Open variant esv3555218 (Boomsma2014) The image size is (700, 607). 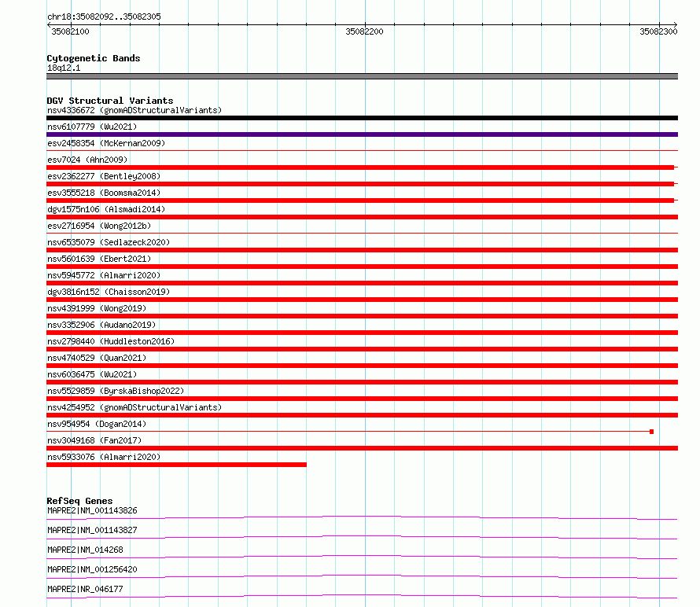point(104,193)
